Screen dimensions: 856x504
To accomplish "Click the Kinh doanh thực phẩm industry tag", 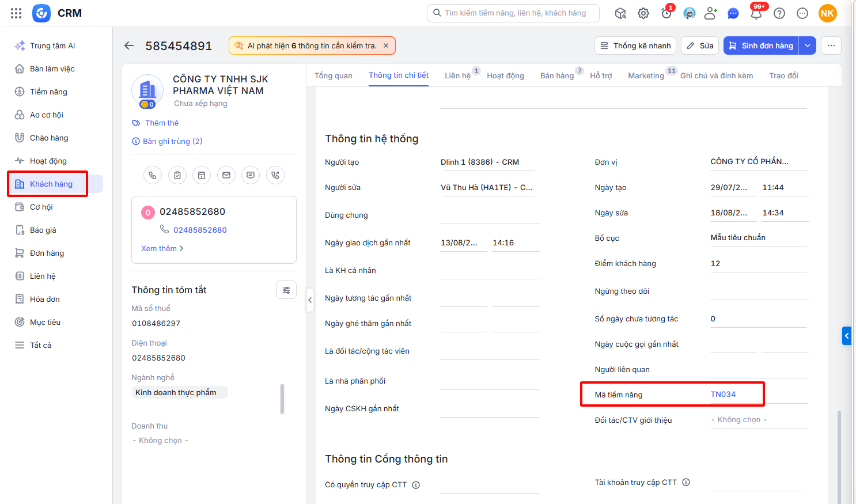I will [179, 392].
